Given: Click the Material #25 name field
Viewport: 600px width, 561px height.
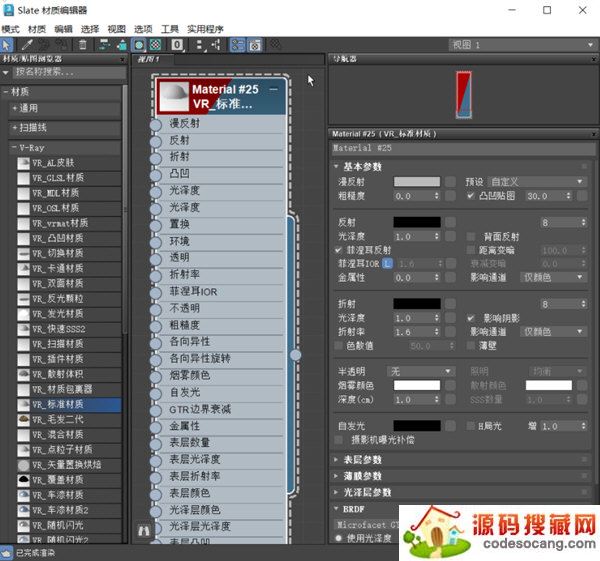Looking at the screenshot, I should 463,148.
